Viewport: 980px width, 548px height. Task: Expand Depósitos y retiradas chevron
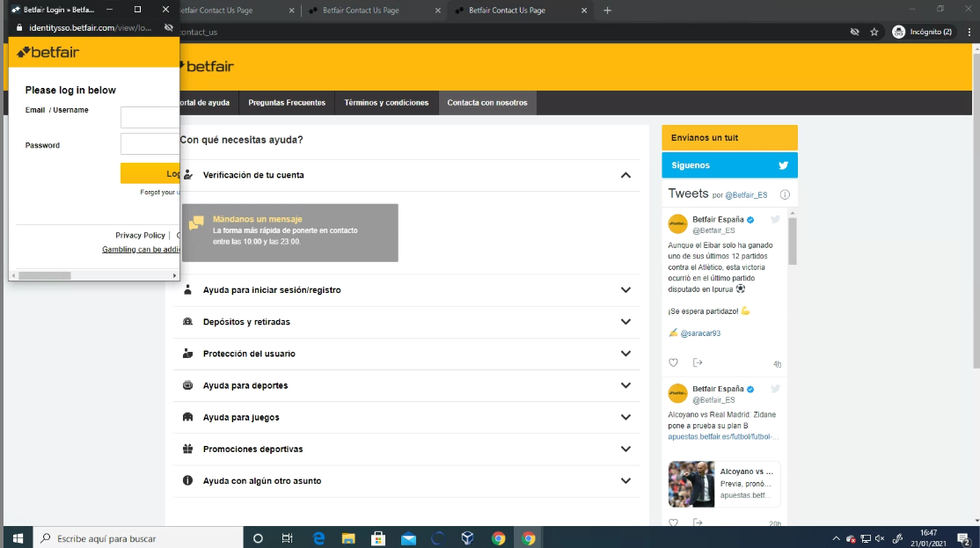coord(625,322)
